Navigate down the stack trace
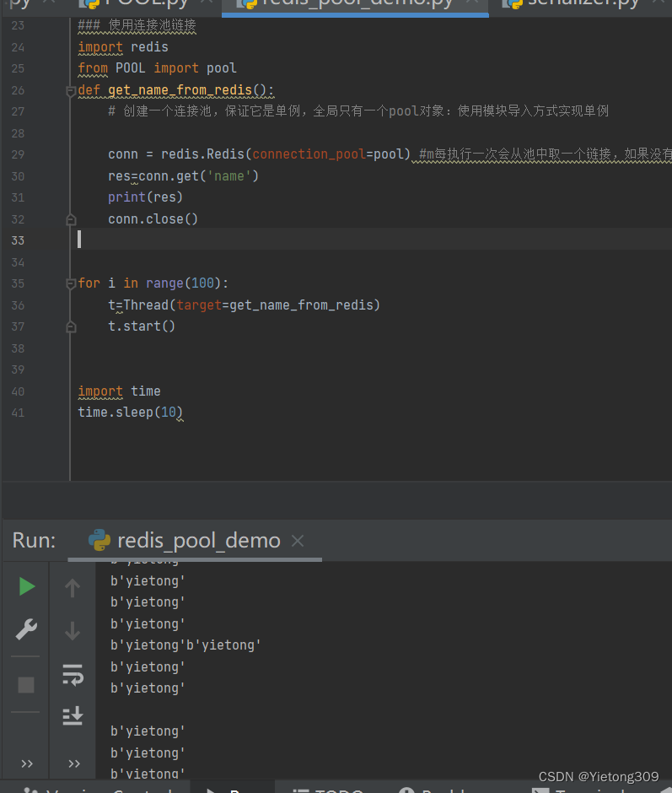 (x=73, y=628)
